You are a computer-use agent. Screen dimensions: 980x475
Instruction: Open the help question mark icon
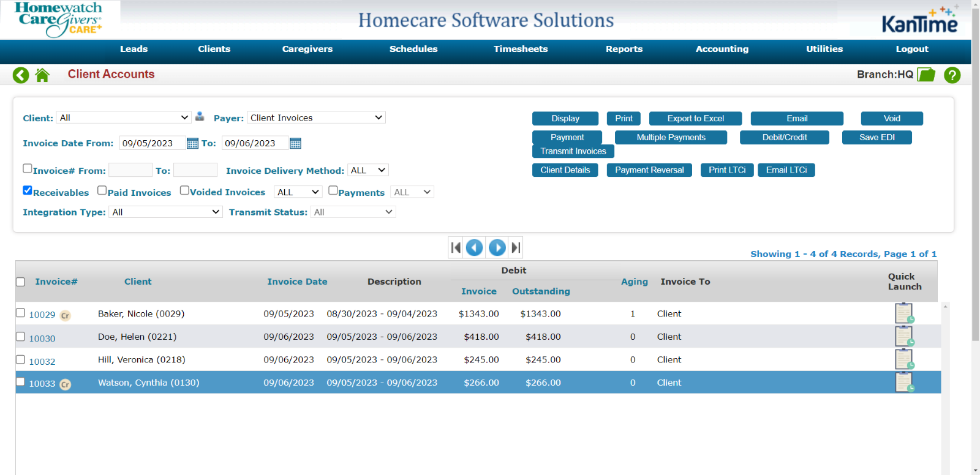[x=952, y=75]
